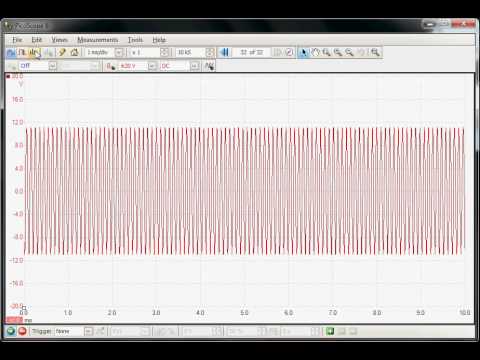The height and width of the screenshot is (360, 480).
Task: Open advanced trigger settings icon
Action: (x=100, y=331)
